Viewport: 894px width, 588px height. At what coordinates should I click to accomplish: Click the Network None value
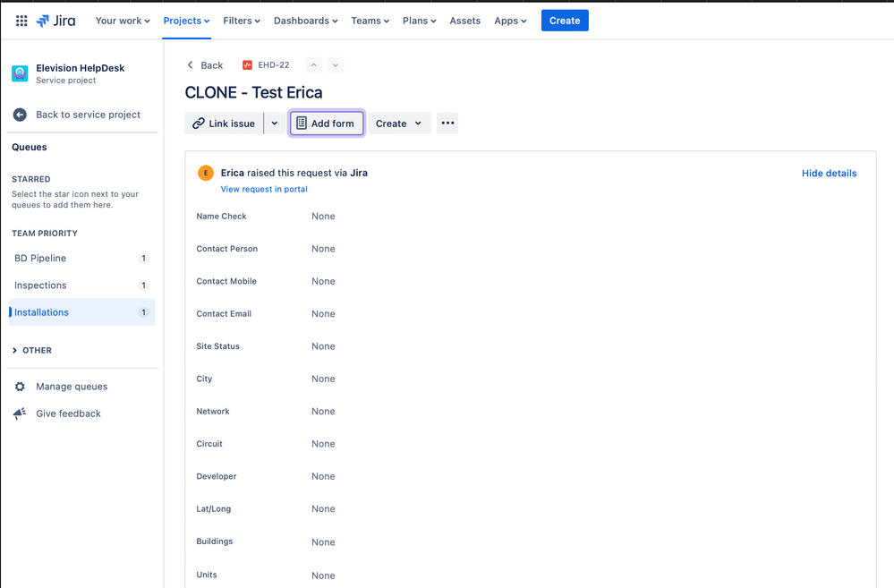coord(323,411)
